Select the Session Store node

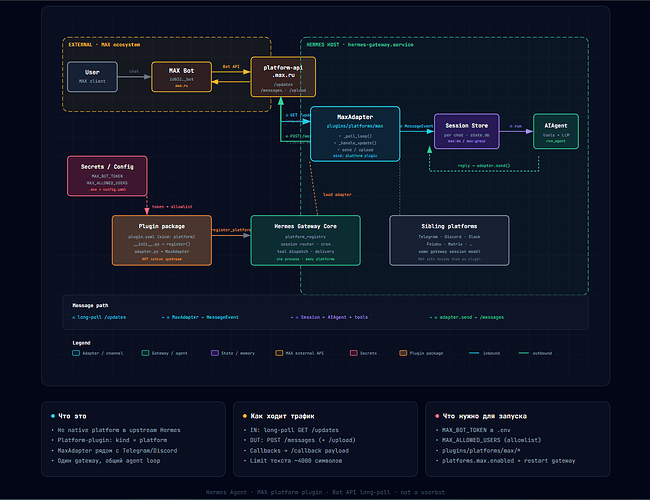[x=467, y=131]
